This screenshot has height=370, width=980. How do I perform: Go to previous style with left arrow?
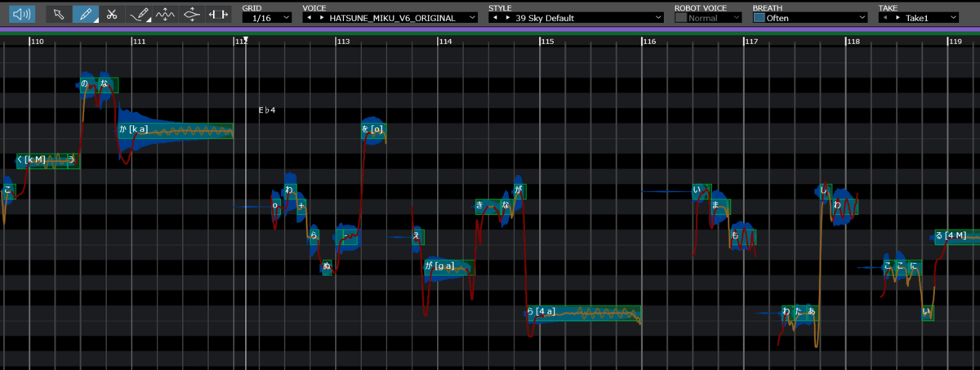[495, 17]
